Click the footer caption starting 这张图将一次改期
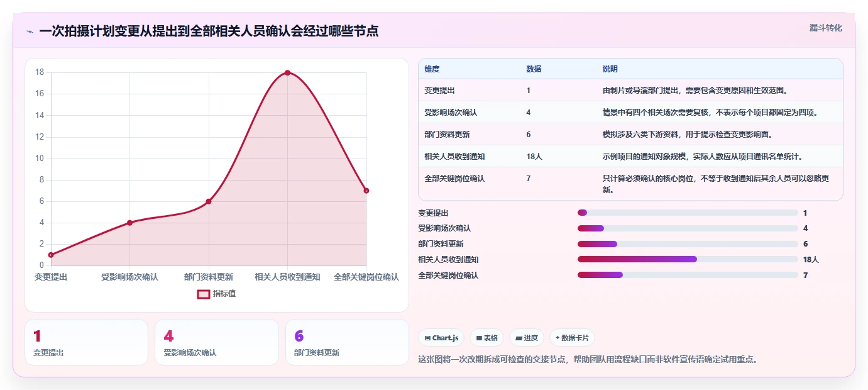Viewport: 868px width, 390px height. [x=588, y=360]
